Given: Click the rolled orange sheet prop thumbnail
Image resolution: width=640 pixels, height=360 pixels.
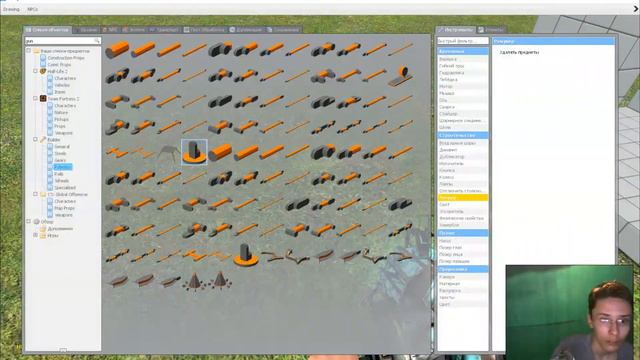Looking at the screenshot, I should 400,77.
